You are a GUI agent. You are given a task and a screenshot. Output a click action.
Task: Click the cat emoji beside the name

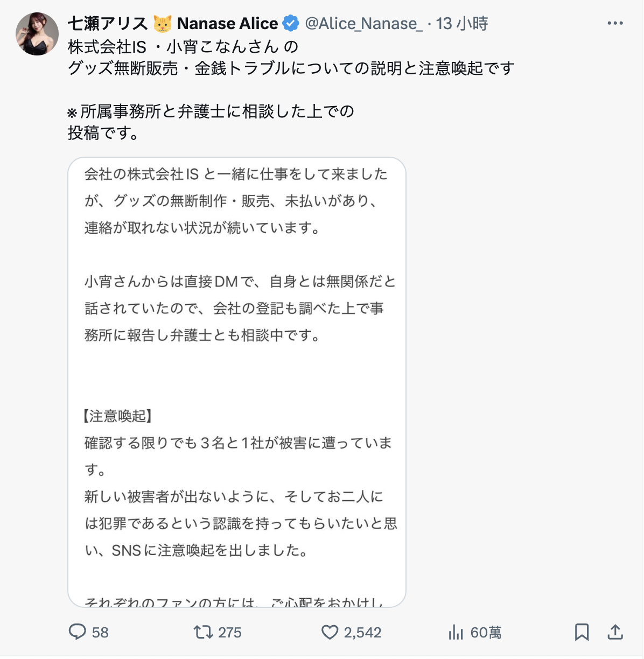(x=163, y=23)
